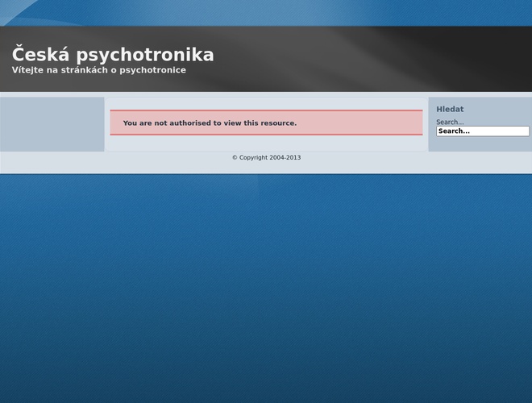
Task: Click the blue strip above the header banner
Action: (266, 12)
